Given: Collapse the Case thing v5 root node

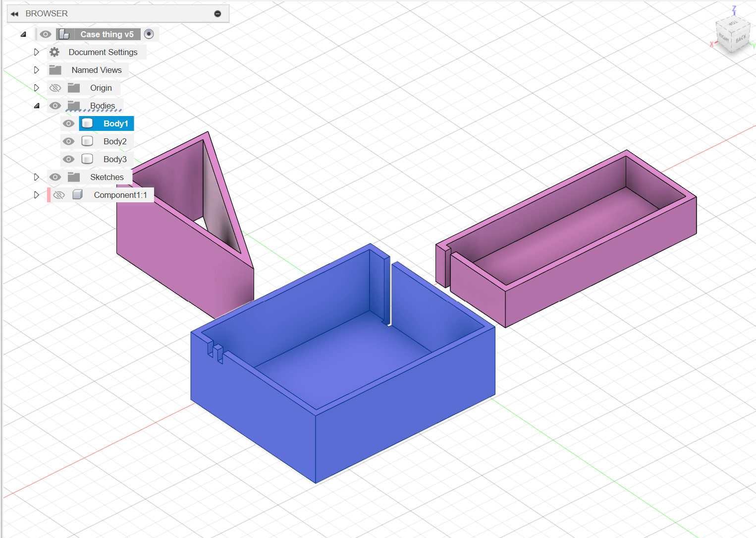Looking at the screenshot, I should click(23, 34).
